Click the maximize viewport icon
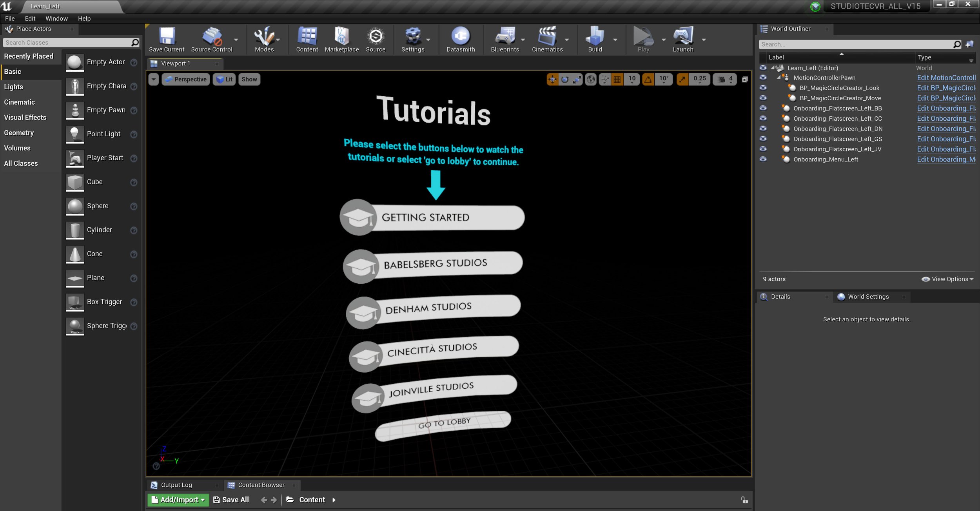Viewport: 980px width, 511px height. pyautogui.click(x=745, y=80)
